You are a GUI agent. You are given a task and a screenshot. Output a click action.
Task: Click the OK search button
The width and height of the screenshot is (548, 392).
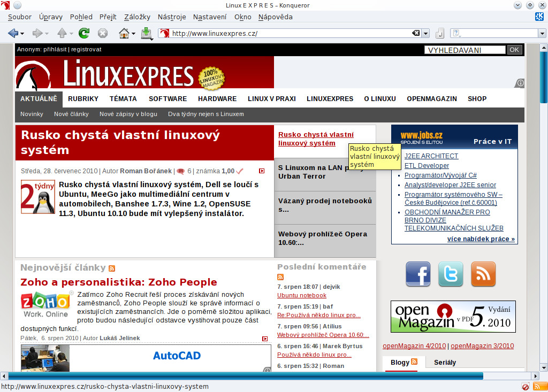click(514, 50)
